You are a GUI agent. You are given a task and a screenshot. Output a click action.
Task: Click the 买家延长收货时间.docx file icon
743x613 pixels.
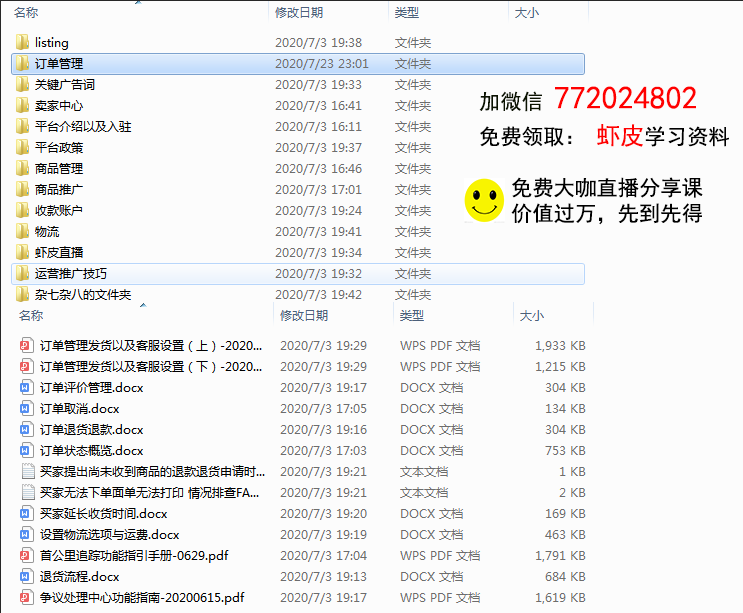[x=27, y=514]
